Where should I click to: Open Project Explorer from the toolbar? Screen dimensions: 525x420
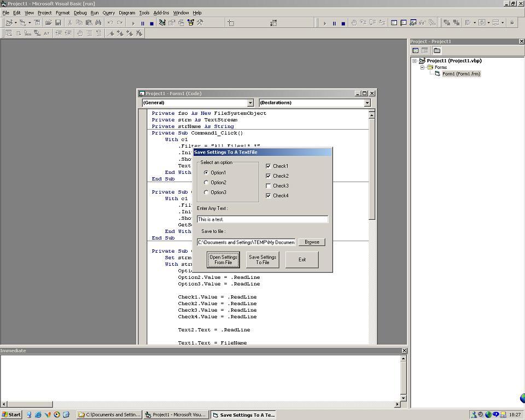coord(162,23)
